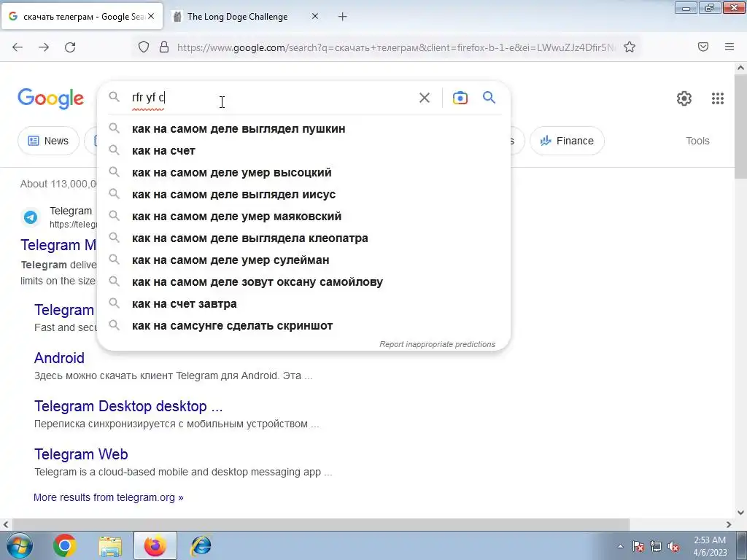Clear the search box with the X icon
747x560 pixels.
[x=424, y=98]
